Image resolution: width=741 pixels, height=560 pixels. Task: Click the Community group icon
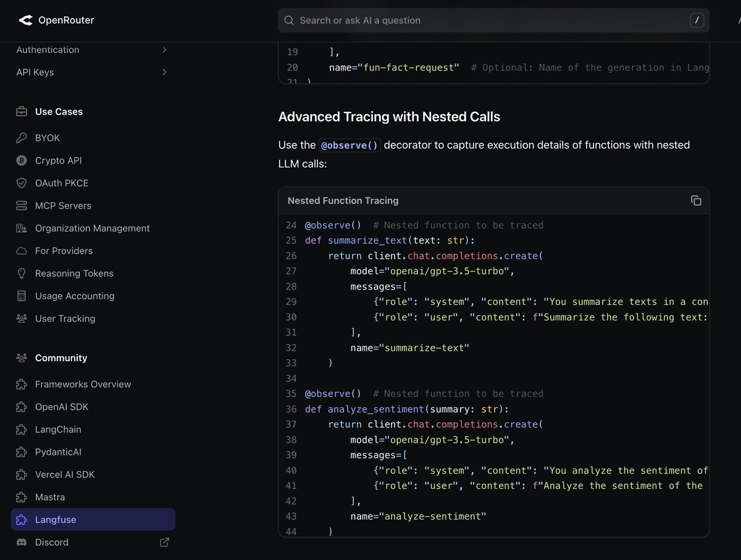[x=22, y=358]
